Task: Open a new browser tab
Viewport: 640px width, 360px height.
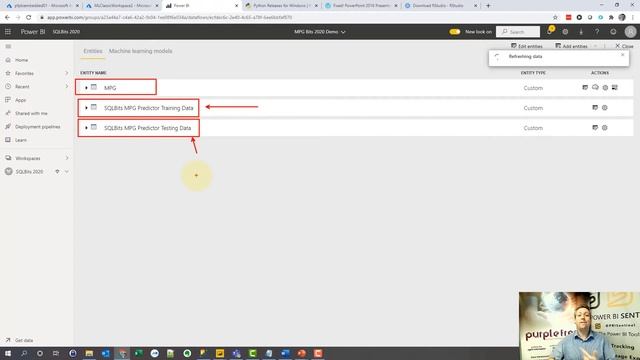Action: pos(488,6)
